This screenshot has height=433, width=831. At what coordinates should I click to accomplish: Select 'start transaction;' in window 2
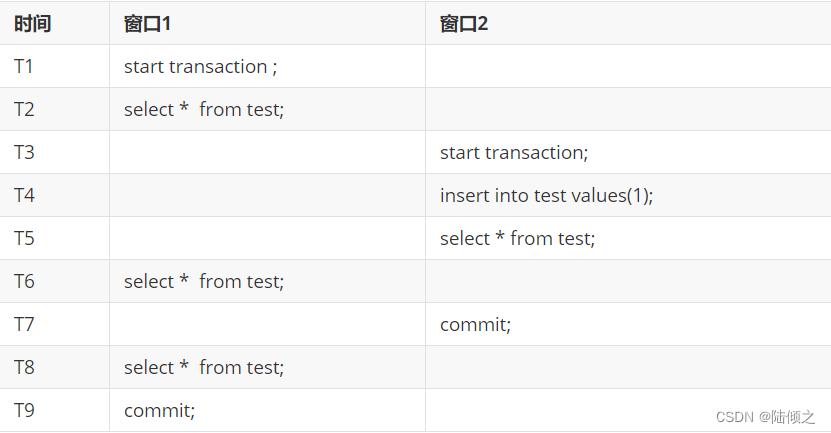pos(514,153)
